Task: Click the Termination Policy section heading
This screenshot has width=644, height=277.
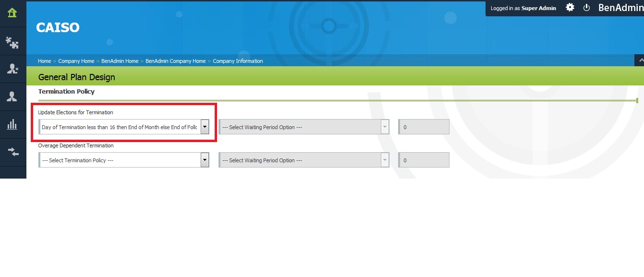Action: [x=66, y=91]
